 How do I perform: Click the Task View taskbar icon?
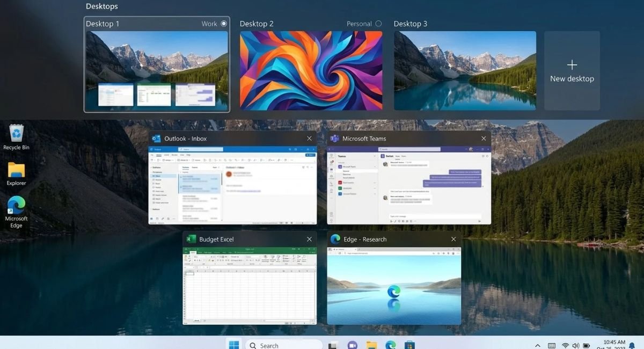pyautogui.click(x=333, y=345)
